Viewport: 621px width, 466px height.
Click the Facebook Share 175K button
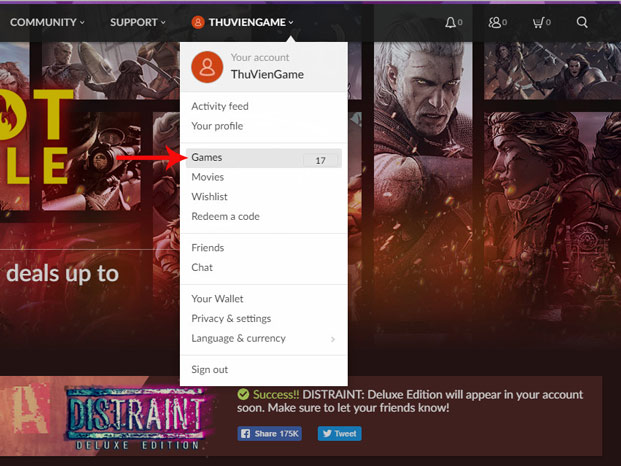tap(271, 434)
